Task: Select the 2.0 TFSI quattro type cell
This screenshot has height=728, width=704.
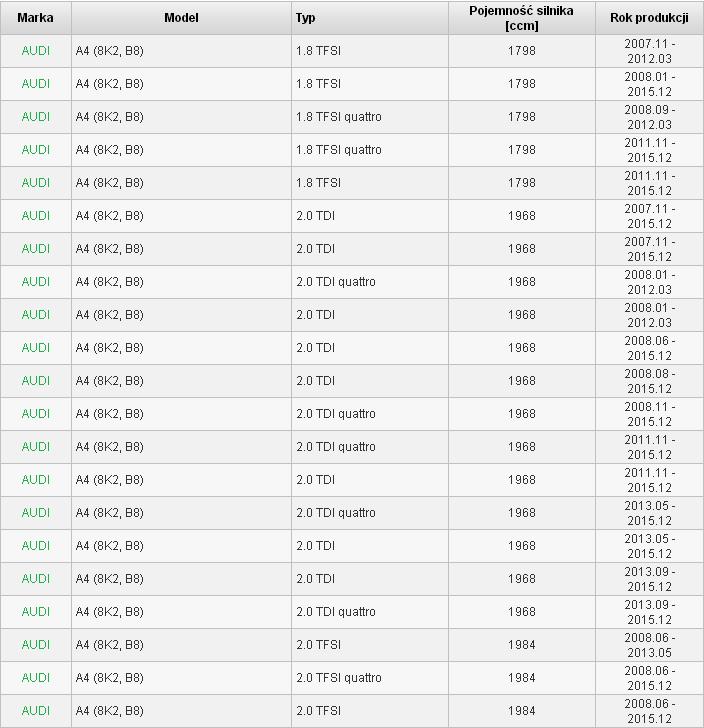Action: pyautogui.click(x=370, y=677)
